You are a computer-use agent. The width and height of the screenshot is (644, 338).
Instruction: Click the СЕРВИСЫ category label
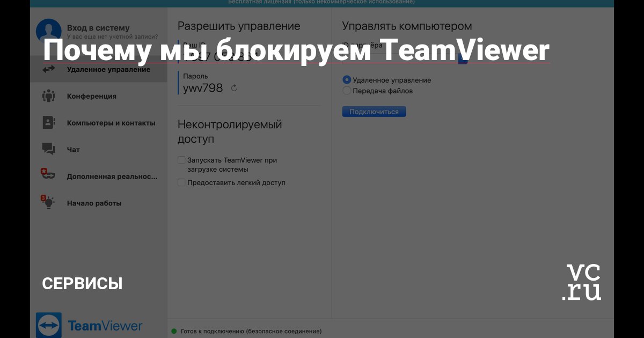pyautogui.click(x=82, y=283)
